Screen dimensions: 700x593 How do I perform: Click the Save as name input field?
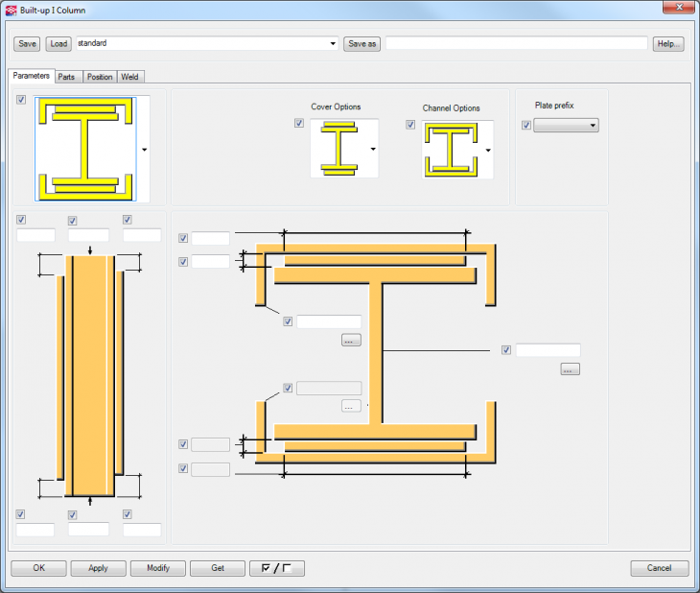(x=516, y=43)
